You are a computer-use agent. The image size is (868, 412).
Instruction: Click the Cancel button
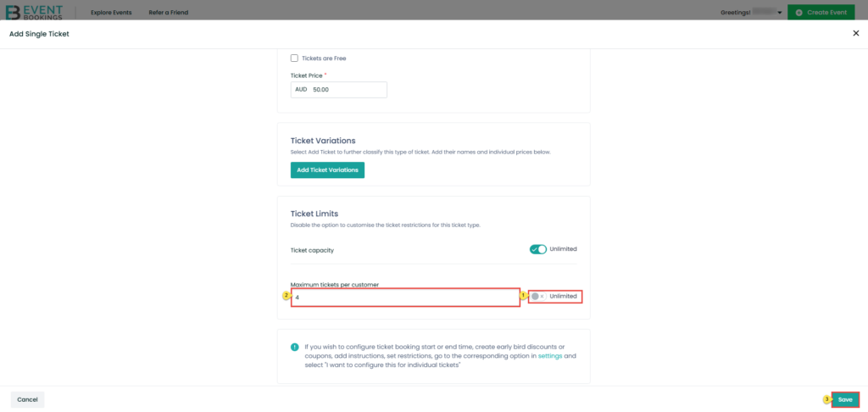pyautogui.click(x=27, y=399)
